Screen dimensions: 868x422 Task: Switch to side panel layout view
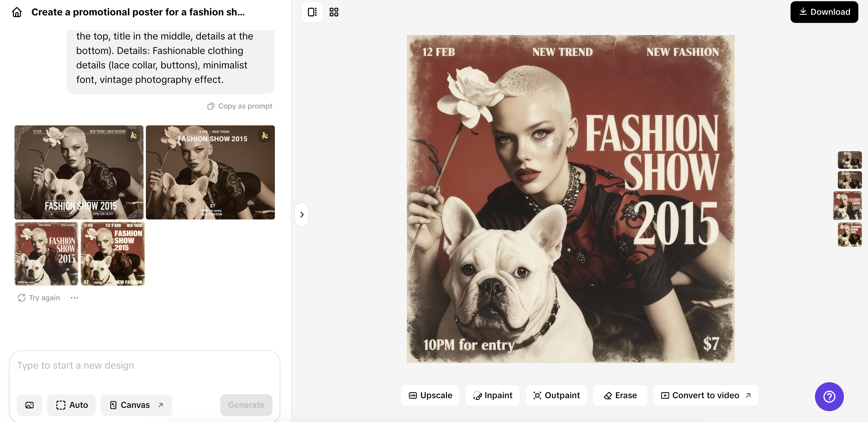(x=312, y=12)
